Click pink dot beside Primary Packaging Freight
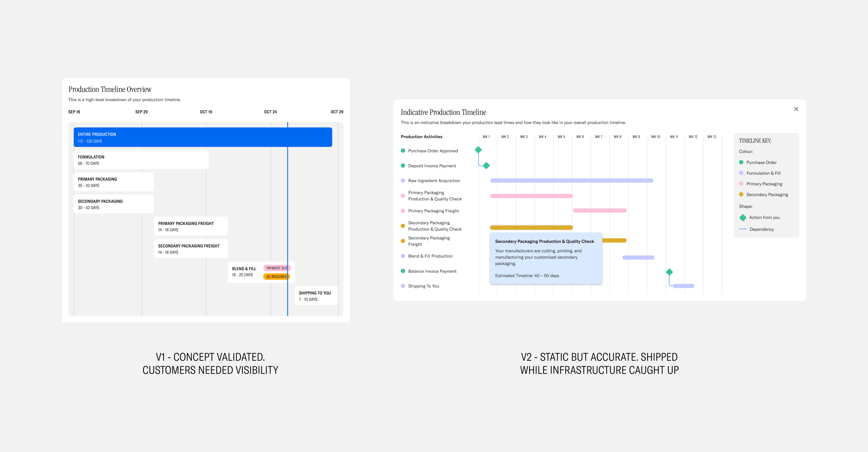 pos(403,211)
